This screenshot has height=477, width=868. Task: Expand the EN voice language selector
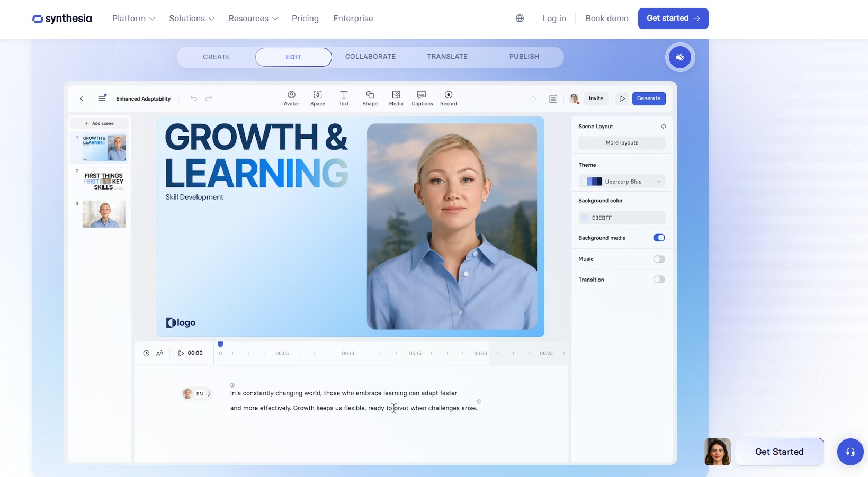coord(197,394)
